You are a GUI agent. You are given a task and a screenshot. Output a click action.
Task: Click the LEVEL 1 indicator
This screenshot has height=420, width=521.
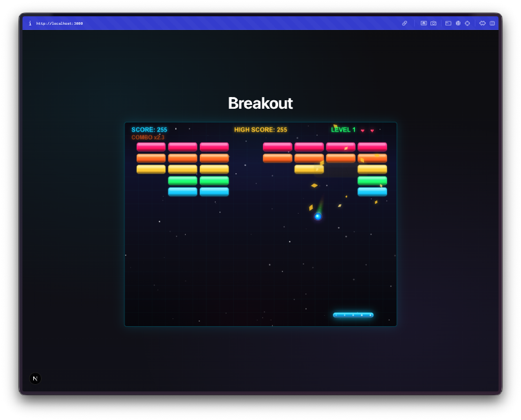pos(343,130)
